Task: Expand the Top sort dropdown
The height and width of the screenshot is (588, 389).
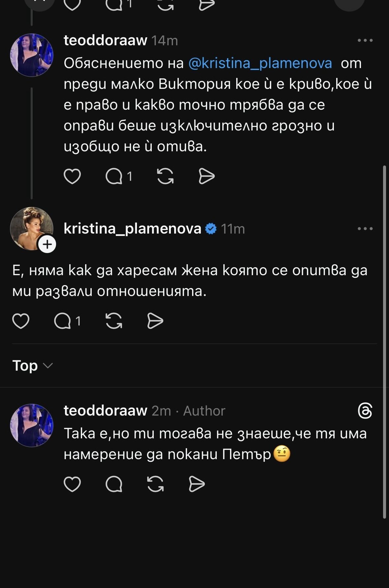Action: coord(32,366)
